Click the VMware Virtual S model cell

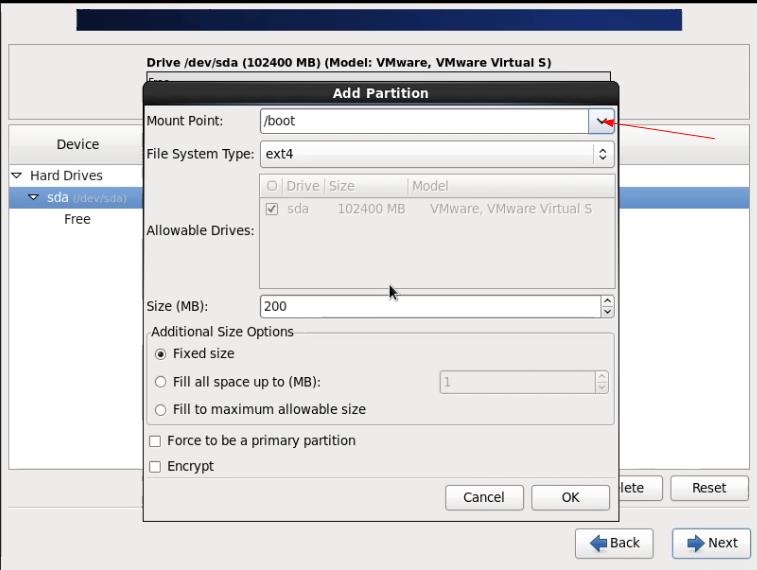coord(511,209)
